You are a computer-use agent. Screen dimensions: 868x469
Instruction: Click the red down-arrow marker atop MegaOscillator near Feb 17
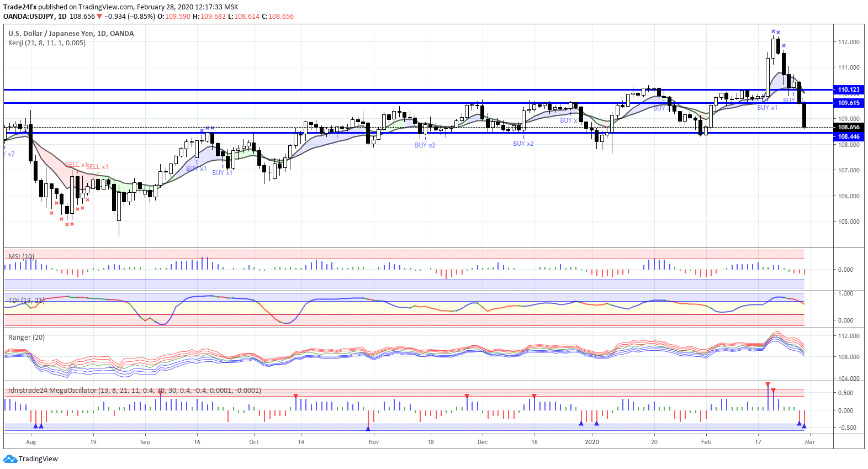768,384
